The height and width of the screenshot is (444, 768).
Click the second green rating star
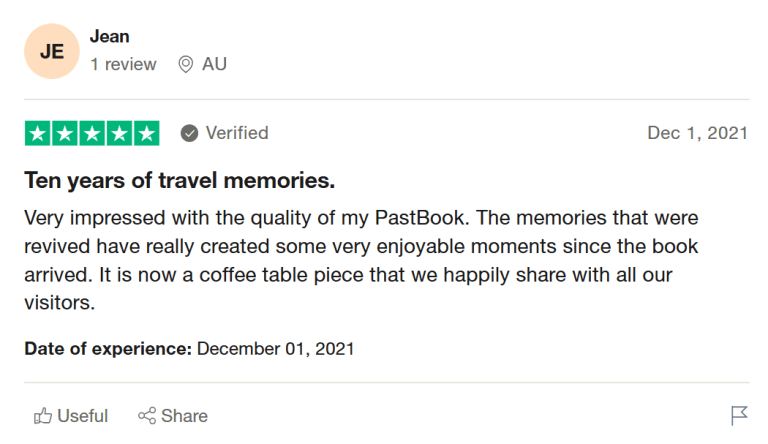pyautogui.click(x=65, y=133)
